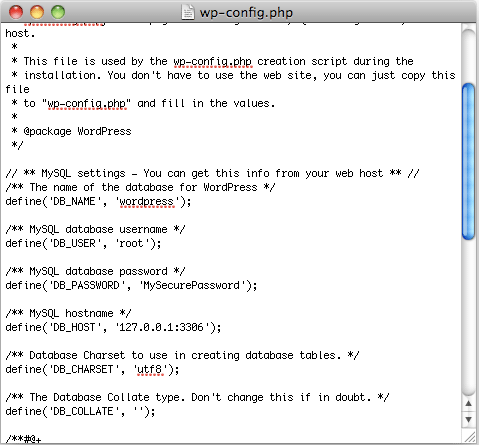Click 'MySQL database password' comment
The width and height of the screenshot is (479, 445).
tap(95, 271)
